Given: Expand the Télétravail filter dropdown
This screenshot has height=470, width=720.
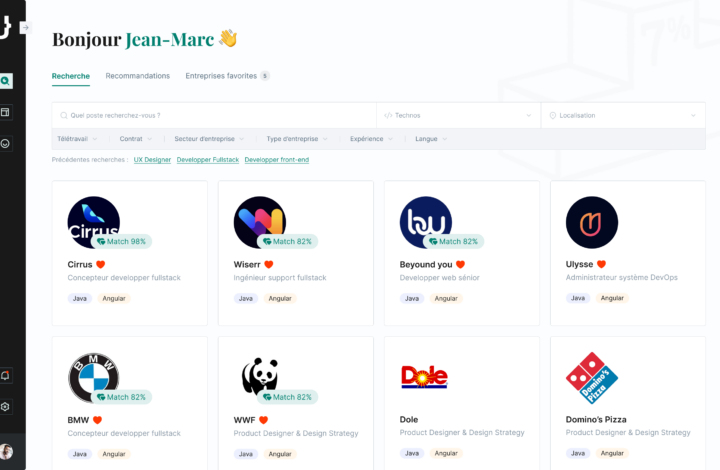Looking at the screenshot, I should tap(77, 139).
